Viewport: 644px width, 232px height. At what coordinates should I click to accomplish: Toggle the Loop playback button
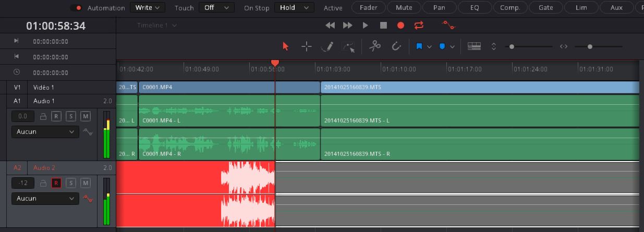[x=419, y=25]
